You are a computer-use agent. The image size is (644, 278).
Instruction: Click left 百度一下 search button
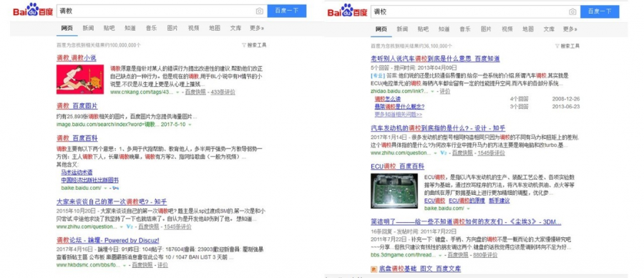(x=287, y=11)
